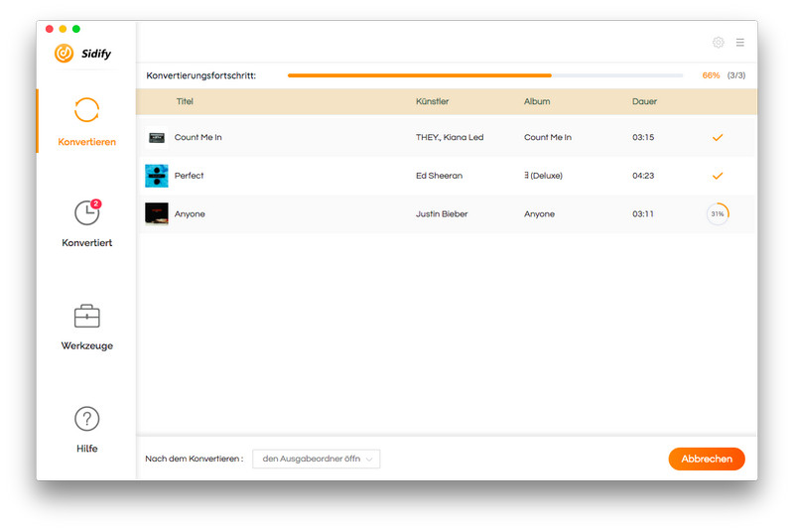Click the song title 'Count Me In'
This screenshot has width=794, height=532.
click(x=198, y=137)
